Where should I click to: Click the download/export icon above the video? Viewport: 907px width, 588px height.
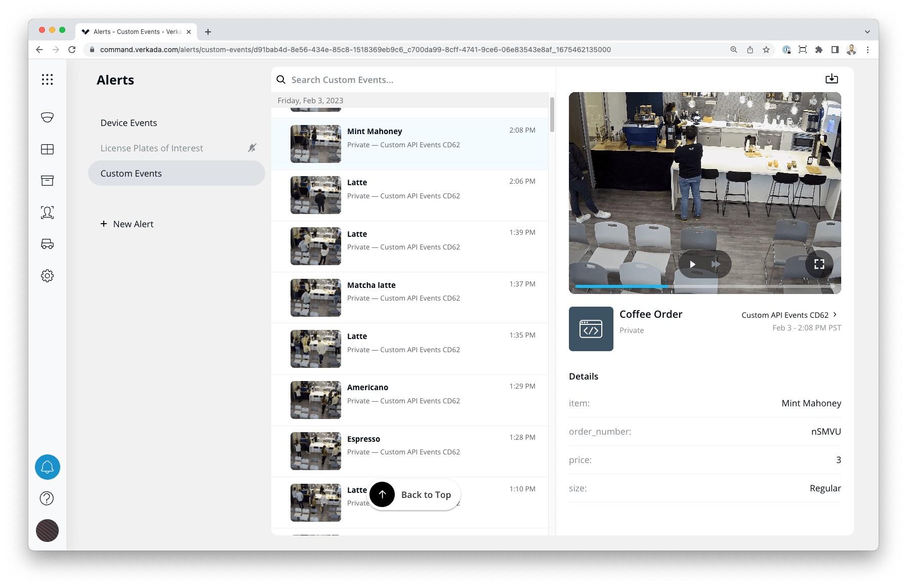832,79
